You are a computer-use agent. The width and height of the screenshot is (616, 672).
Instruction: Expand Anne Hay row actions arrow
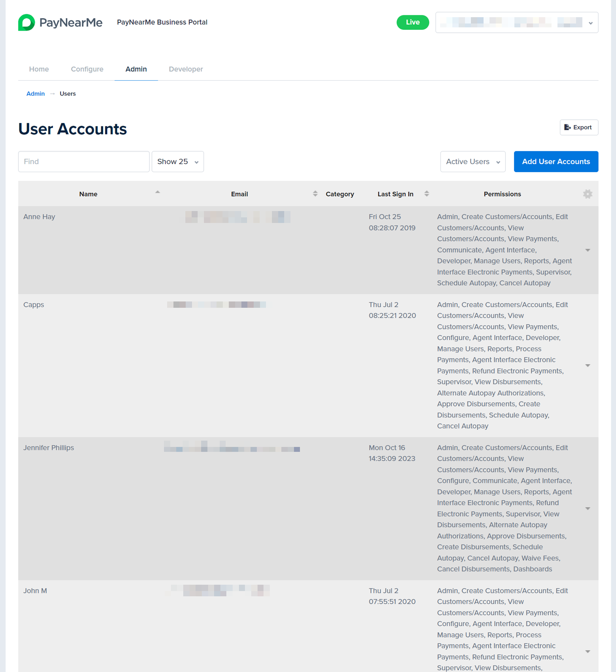click(588, 250)
